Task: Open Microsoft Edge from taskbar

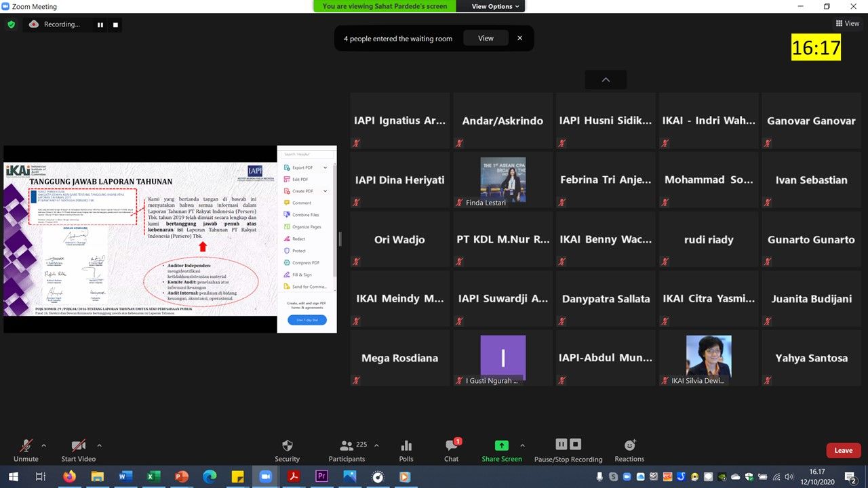Action: [210, 476]
